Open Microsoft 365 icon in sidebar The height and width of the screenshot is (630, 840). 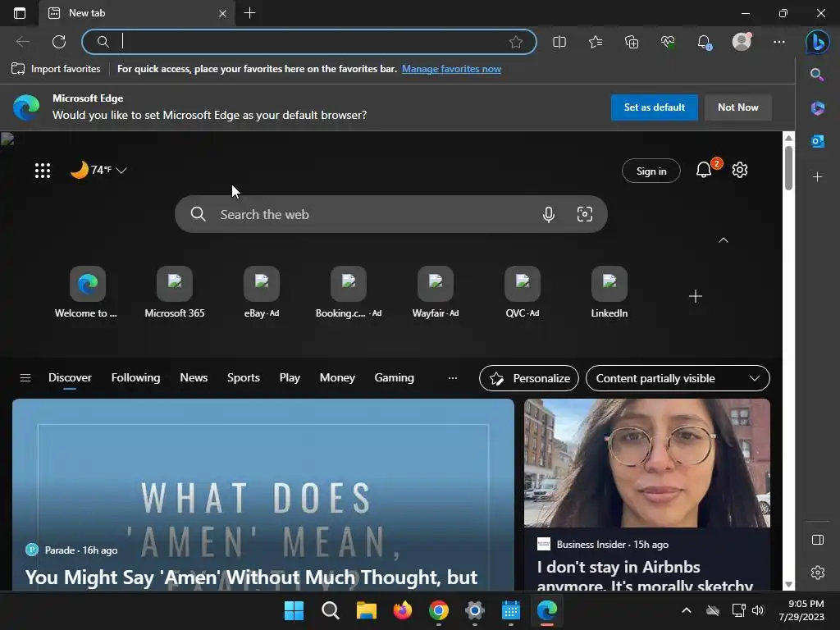click(x=817, y=107)
